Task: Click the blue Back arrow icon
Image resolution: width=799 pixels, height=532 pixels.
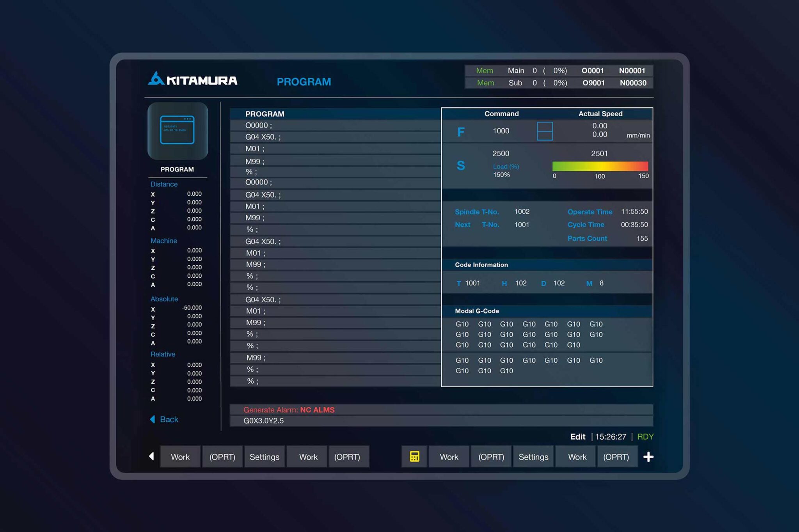Action: pos(153,419)
